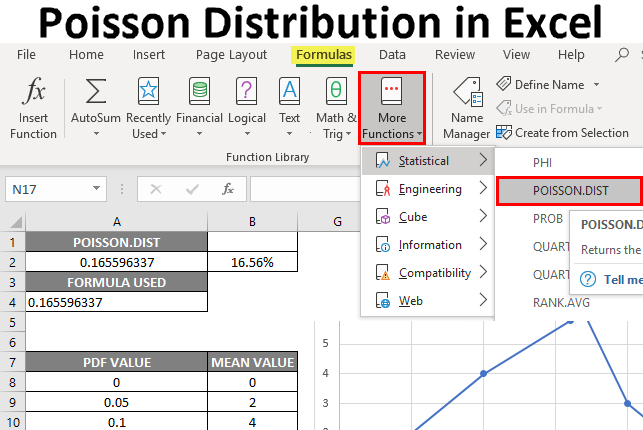
Task: Select the PROB function entry
Action: pos(547,218)
